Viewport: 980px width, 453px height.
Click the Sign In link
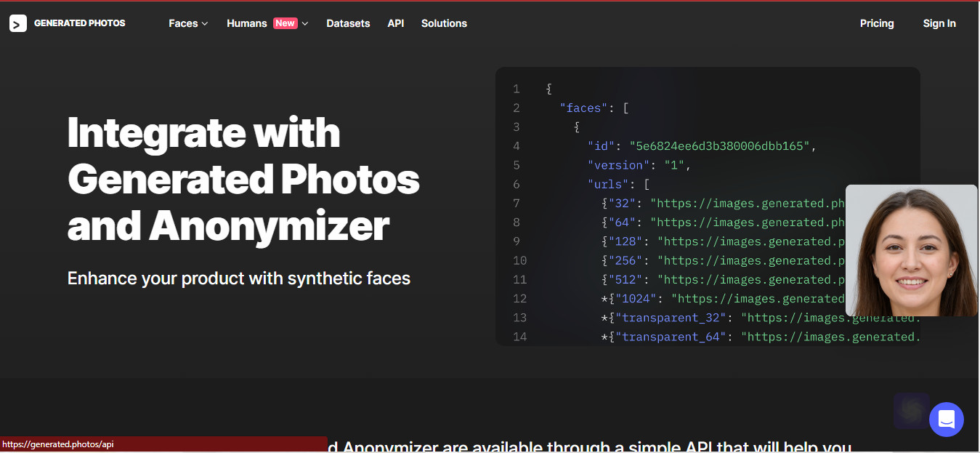pos(939,23)
